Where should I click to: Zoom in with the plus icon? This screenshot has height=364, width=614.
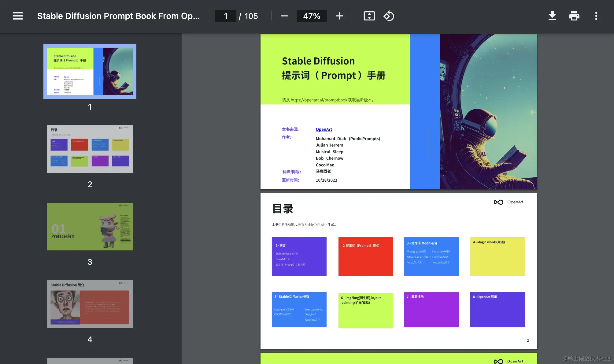(x=339, y=16)
